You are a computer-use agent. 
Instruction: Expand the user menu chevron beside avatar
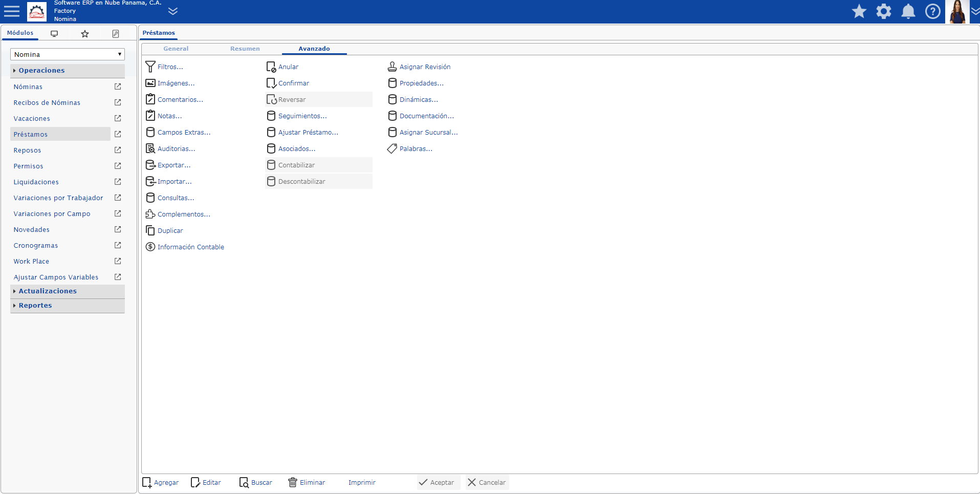[x=975, y=11]
